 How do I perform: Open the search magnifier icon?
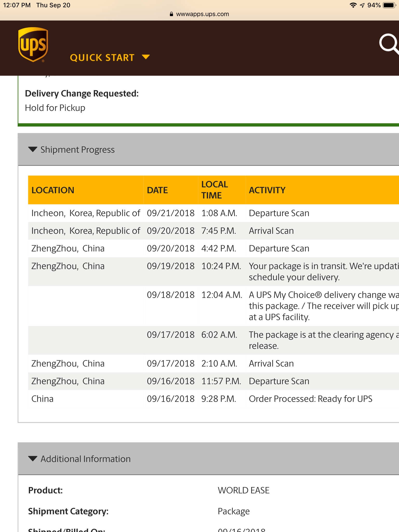tap(389, 44)
